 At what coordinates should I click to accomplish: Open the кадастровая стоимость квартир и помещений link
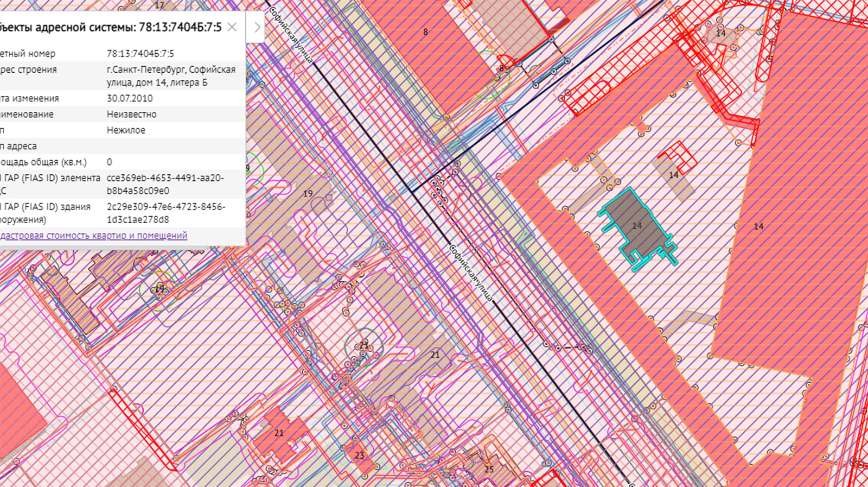[x=93, y=236]
